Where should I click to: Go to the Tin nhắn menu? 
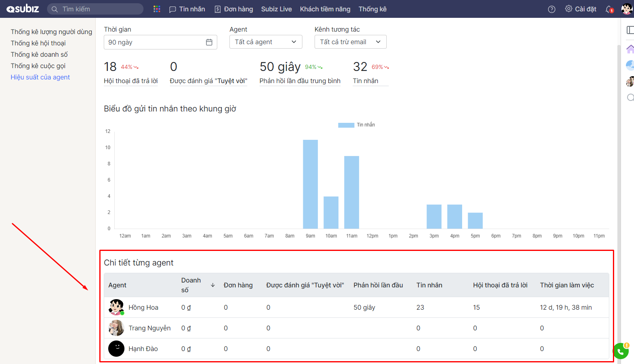click(187, 9)
